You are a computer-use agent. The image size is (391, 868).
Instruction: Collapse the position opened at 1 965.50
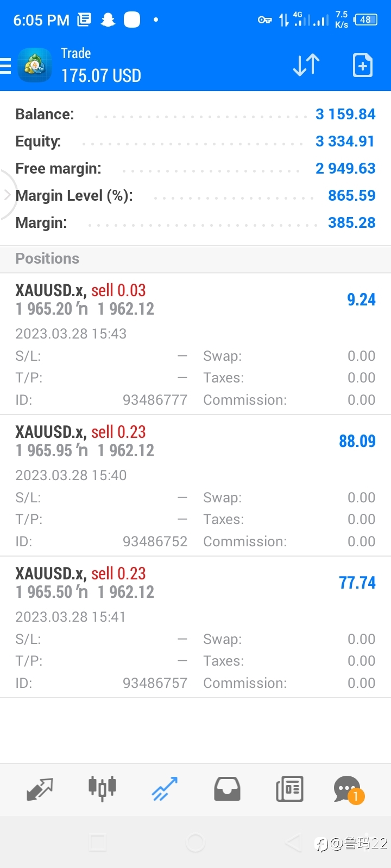[195, 627]
